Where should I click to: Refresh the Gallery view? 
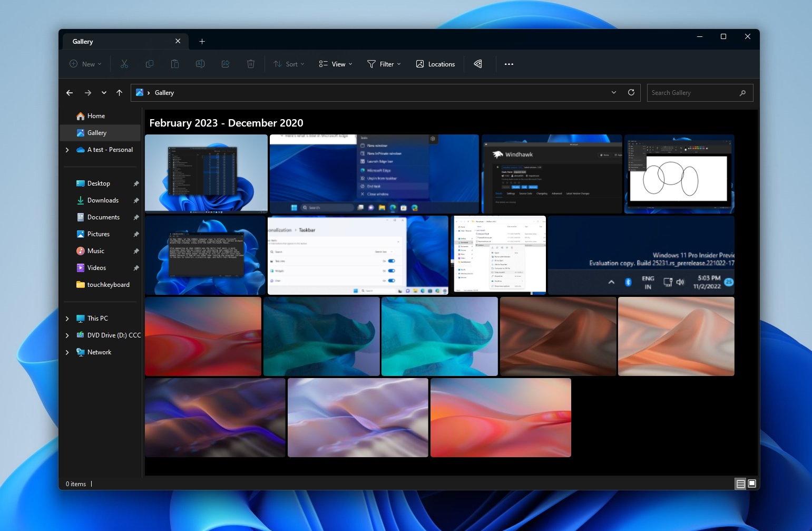[631, 92]
